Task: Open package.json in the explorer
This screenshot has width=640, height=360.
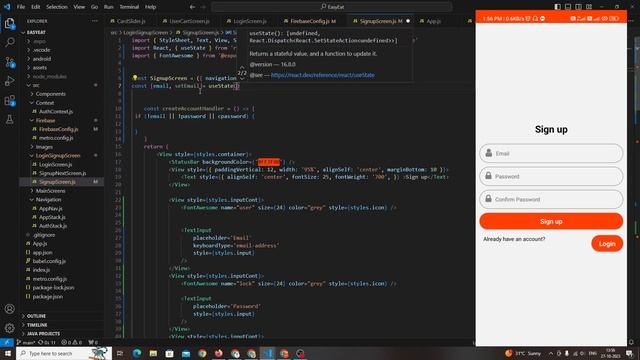Action: click(47, 296)
